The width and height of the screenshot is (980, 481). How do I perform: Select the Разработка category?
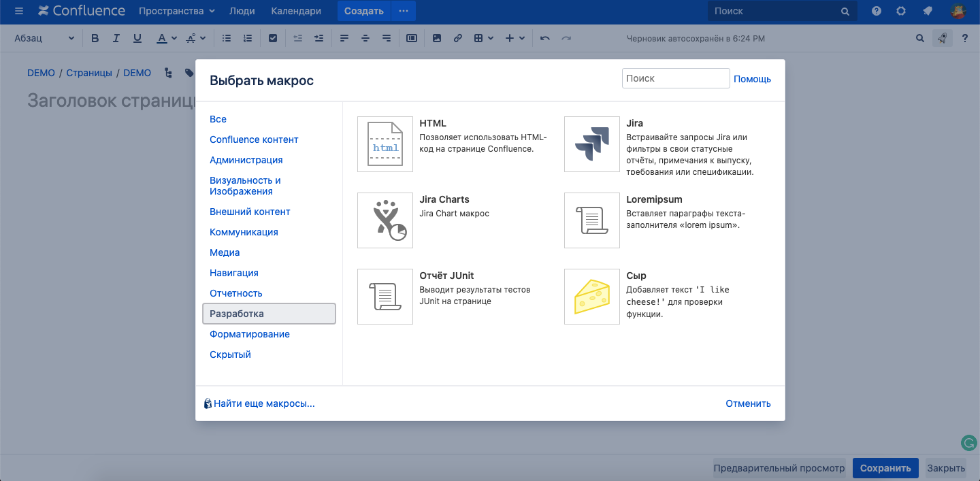pyautogui.click(x=269, y=314)
